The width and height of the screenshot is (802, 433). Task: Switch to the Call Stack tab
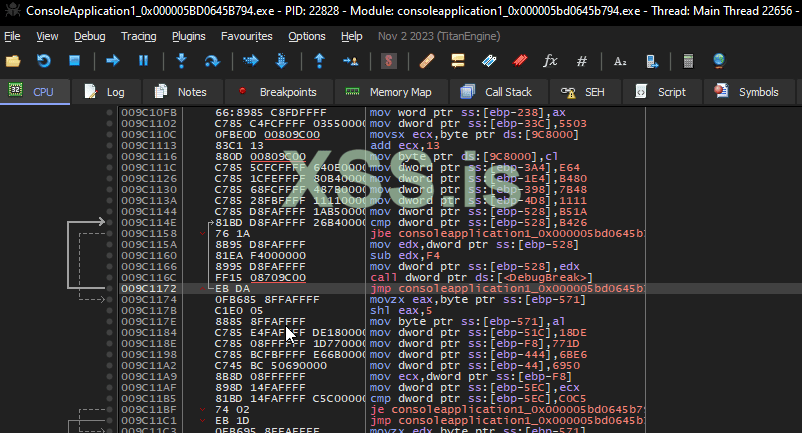(499, 92)
